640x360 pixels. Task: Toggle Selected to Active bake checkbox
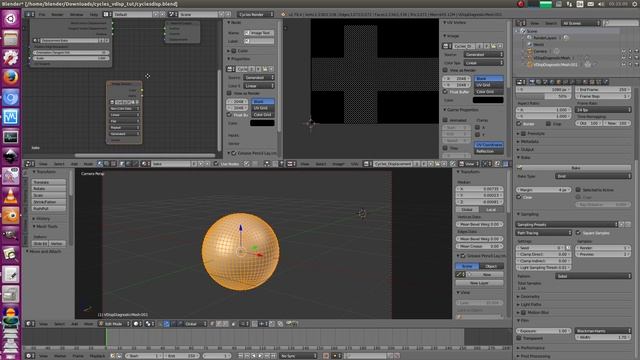click(578, 190)
